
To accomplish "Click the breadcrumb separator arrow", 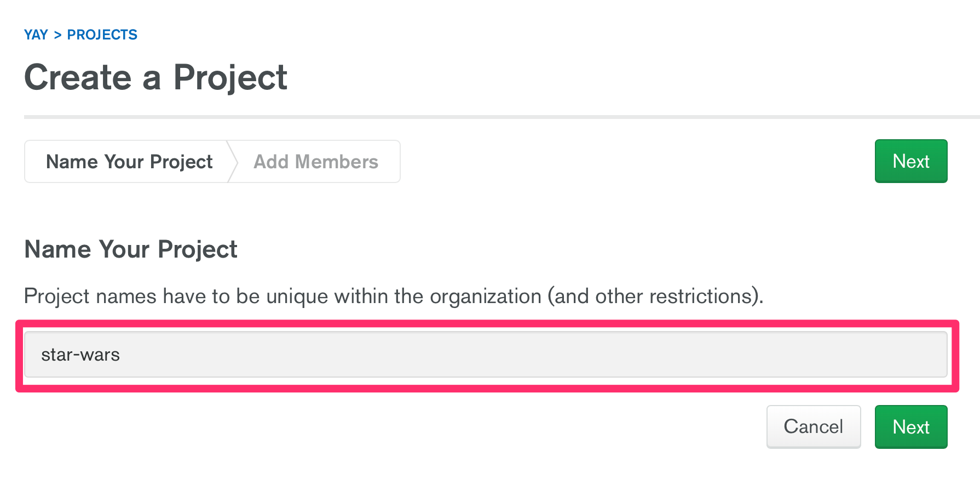I will coord(58,34).
